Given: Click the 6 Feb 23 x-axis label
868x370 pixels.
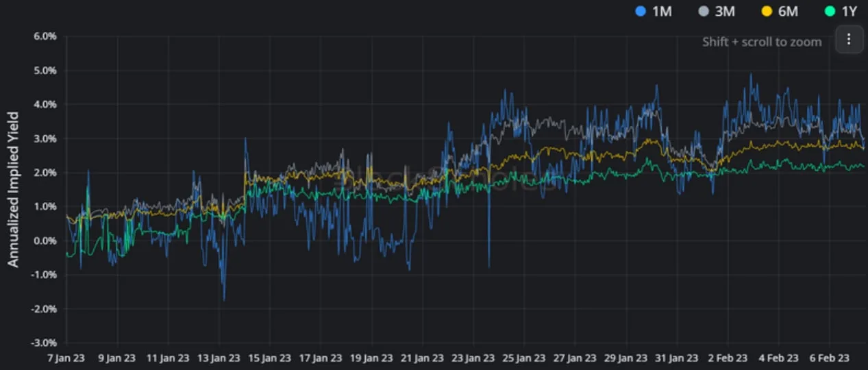Looking at the screenshot, I should click(830, 358).
